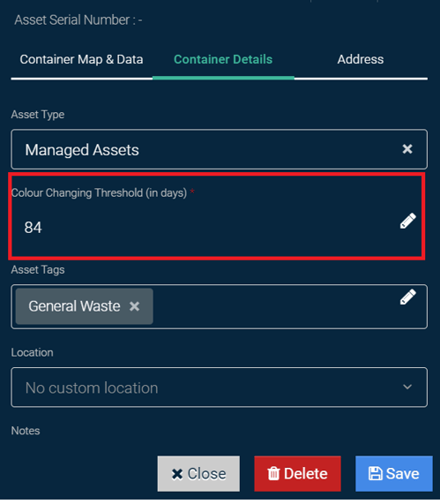Image resolution: width=440 pixels, height=504 pixels.
Task: Select the Container Details tab
Action: click(223, 59)
